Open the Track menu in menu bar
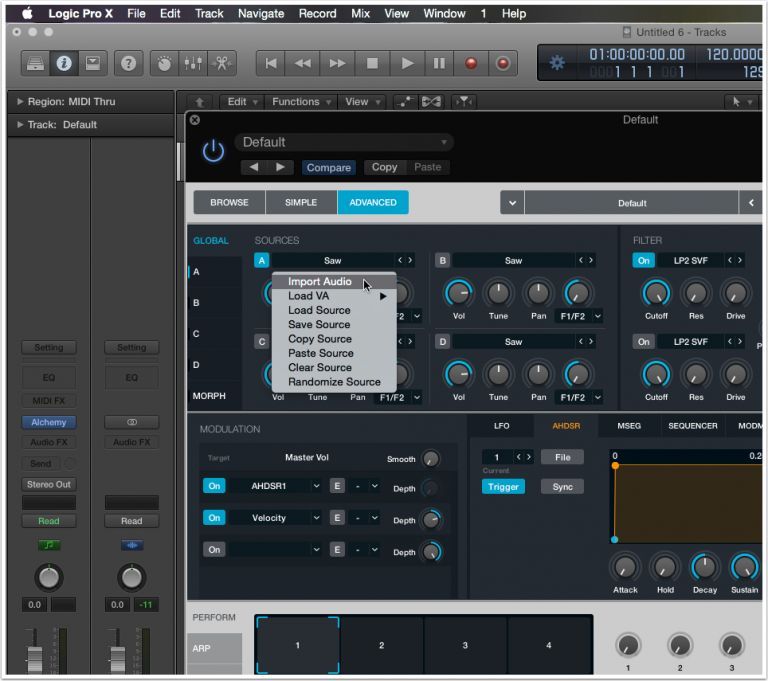 (209, 14)
